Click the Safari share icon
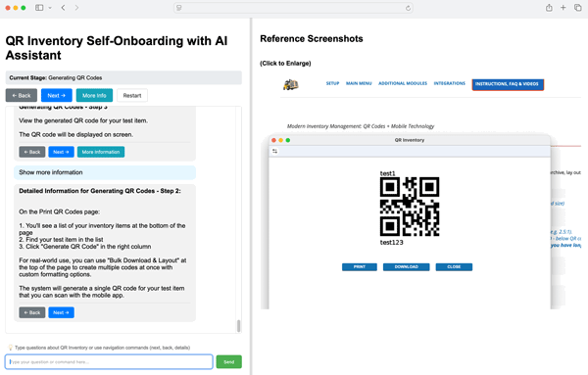Screen dimensions: 588x375 coord(549,8)
